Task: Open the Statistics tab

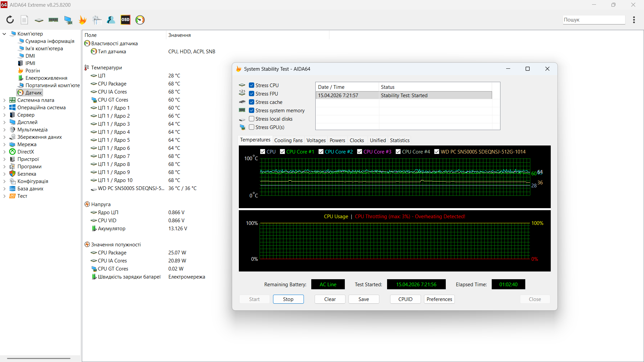Action: (399, 140)
